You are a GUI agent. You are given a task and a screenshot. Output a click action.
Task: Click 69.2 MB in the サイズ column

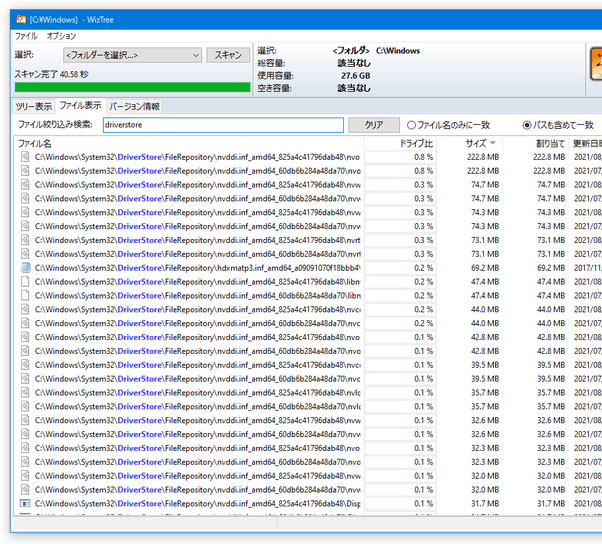coord(485,268)
